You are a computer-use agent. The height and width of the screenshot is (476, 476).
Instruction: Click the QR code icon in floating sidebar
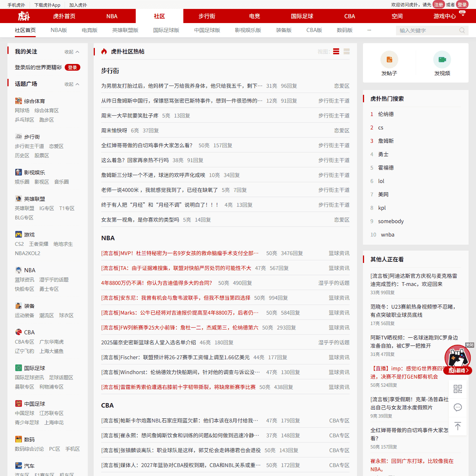458,388
